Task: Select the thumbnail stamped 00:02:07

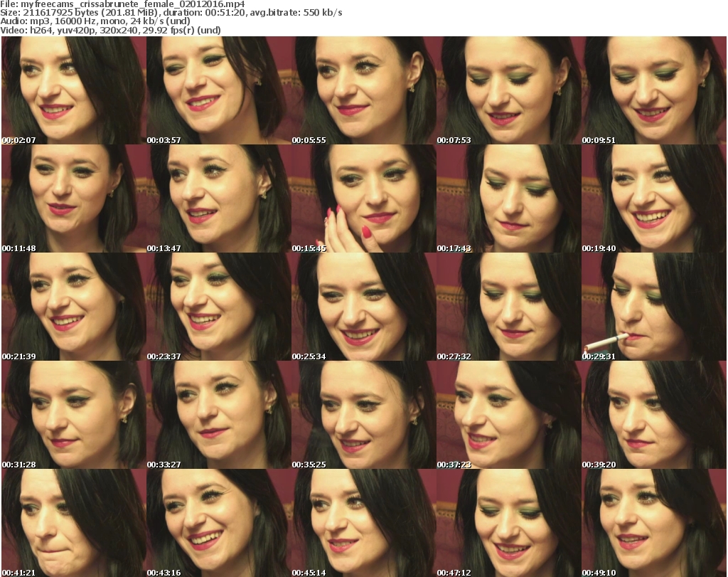Action: 73,90
